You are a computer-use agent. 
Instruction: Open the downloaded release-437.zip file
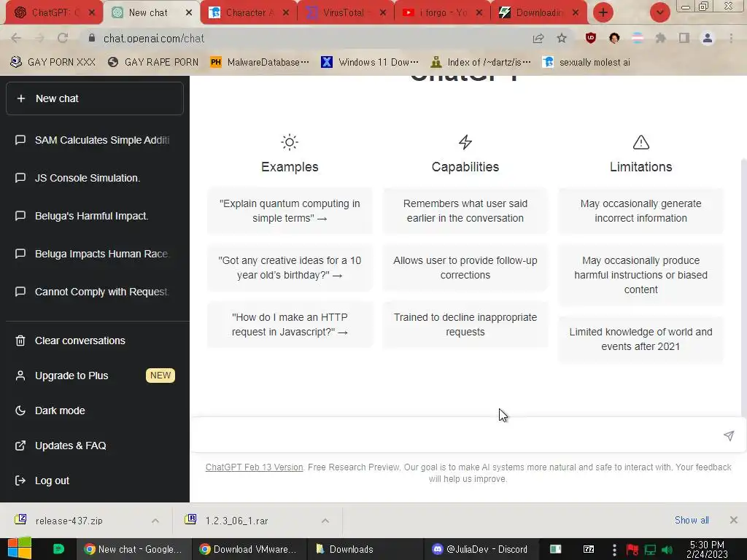(x=69, y=521)
